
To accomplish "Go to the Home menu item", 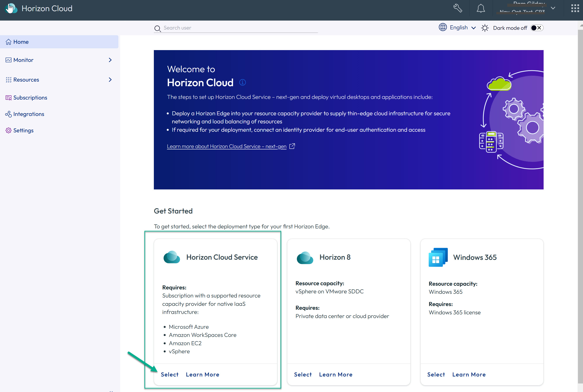I will tap(59, 42).
